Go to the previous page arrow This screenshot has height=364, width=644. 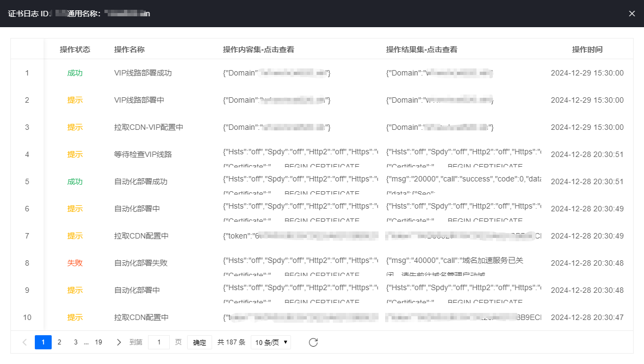[24, 342]
